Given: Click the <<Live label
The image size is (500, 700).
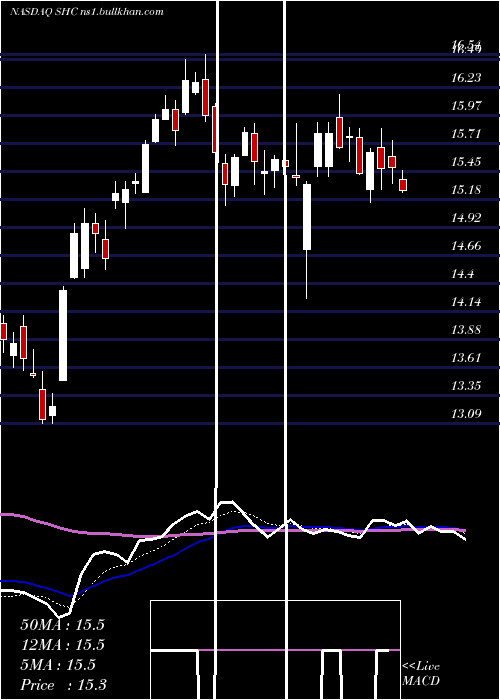Looking at the screenshot, I should pos(421,667).
